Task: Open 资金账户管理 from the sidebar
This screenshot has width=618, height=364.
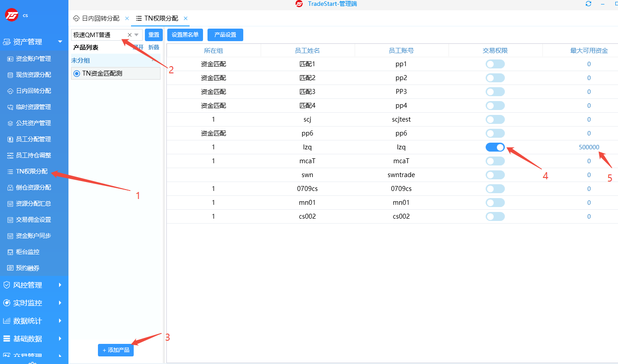Action: (34, 59)
